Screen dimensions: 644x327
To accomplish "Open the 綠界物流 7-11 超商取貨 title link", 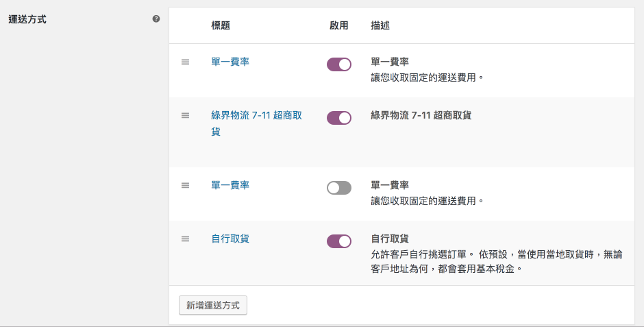I will click(x=256, y=123).
